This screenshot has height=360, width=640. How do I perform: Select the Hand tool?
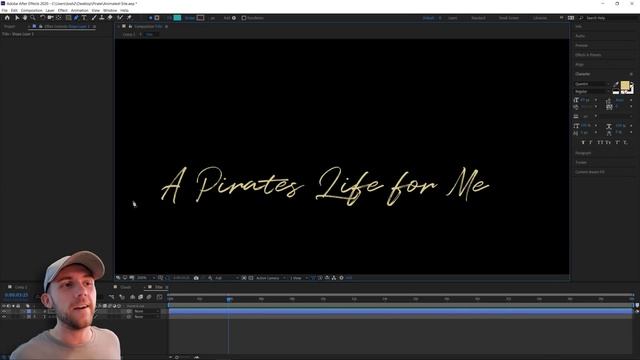click(x=25, y=18)
